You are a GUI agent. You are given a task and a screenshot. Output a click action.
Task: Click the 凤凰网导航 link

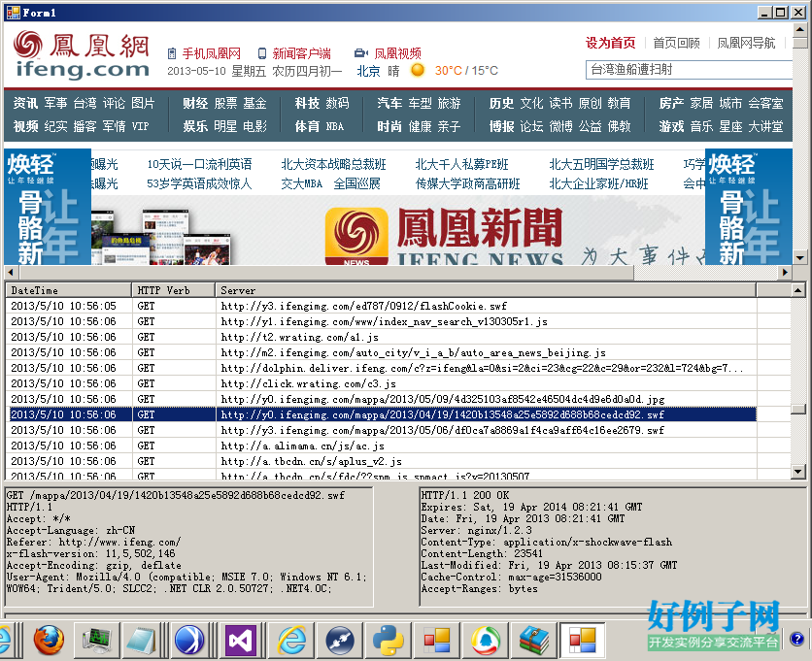click(x=746, y=43)
